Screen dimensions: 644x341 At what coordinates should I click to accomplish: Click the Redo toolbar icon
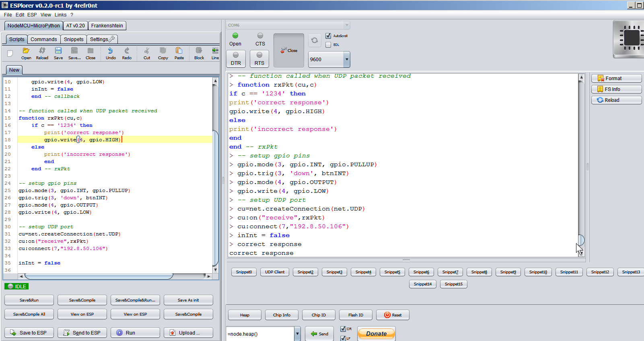(x=127, y=53)
